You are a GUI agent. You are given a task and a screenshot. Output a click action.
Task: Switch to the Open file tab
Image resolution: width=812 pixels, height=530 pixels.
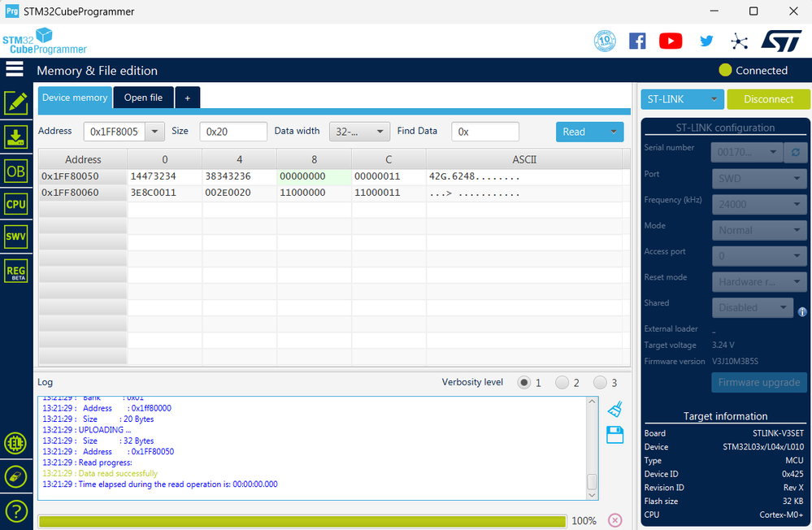click(143, 98)
